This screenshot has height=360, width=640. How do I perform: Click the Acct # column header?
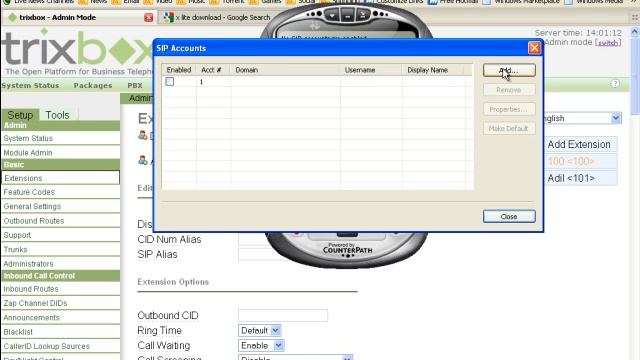click(213, 70)
